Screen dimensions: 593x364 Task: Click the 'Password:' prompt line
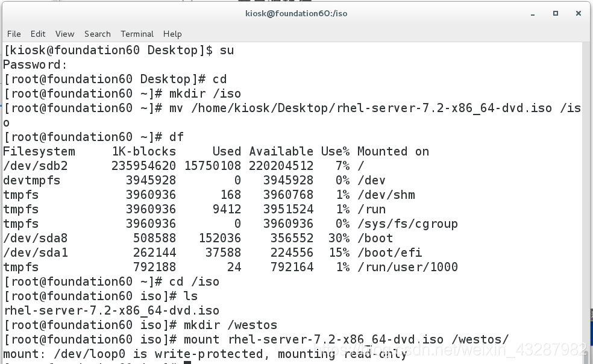coord(35,64)
